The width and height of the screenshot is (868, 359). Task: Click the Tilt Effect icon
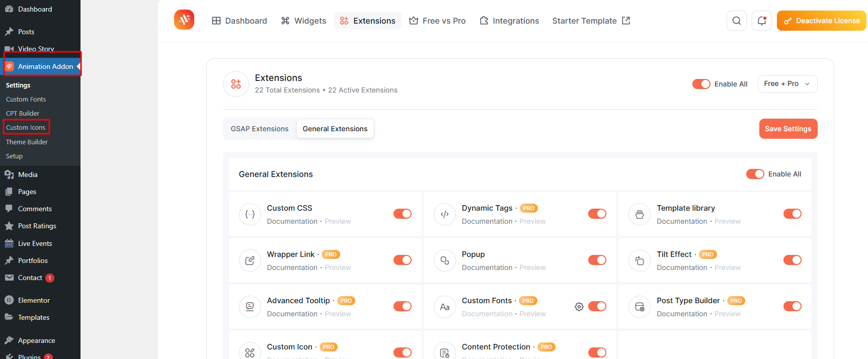[640, 260]
